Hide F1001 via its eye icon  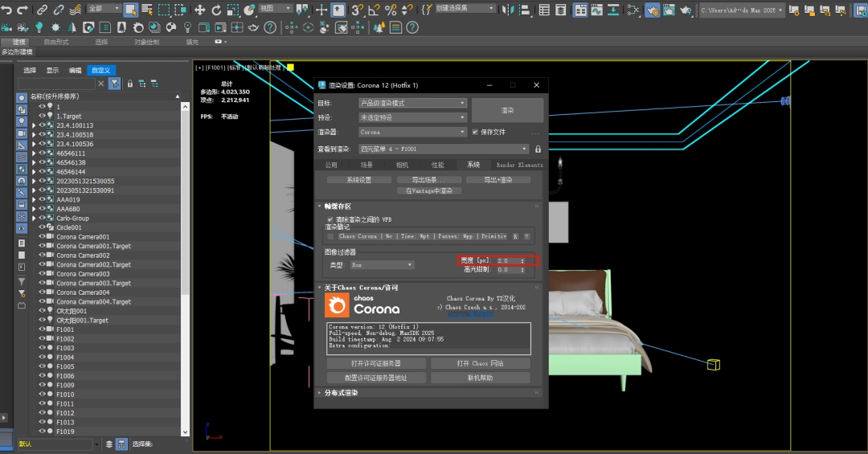pos(42,329)
